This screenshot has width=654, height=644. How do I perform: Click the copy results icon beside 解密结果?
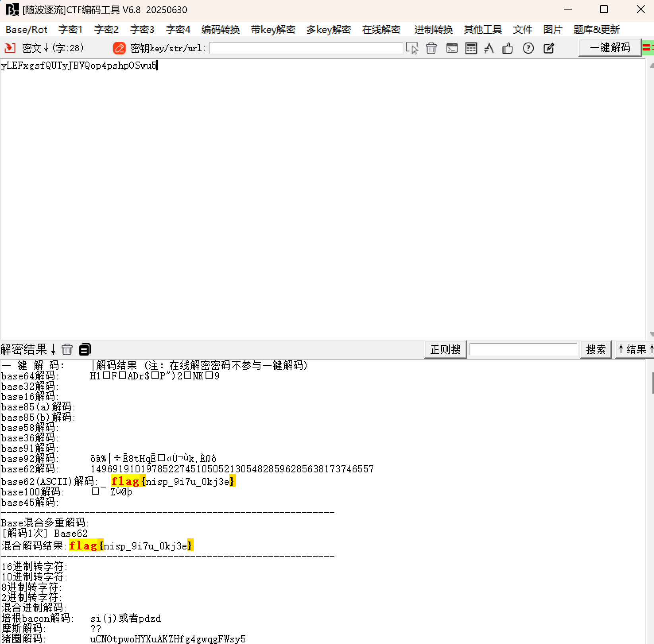pos(85,349)
